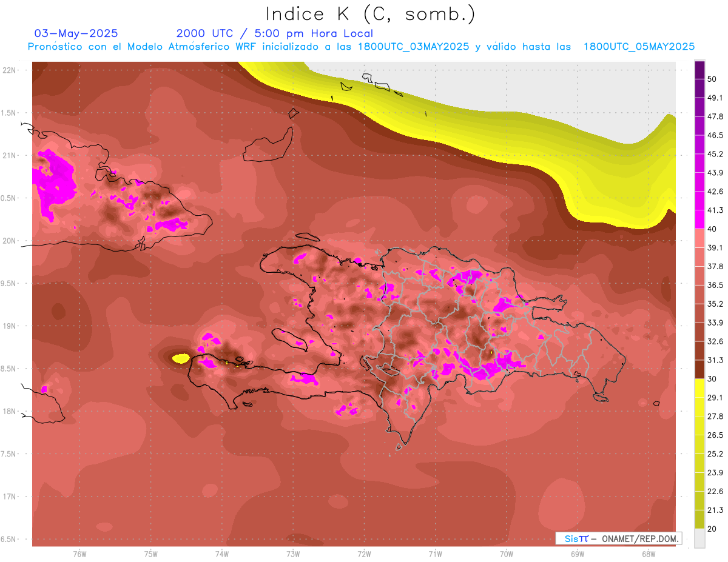This screenshot has width=728, height=562.
Task: Pick the dark purple swatch above 50
Action: coord(699,70)
